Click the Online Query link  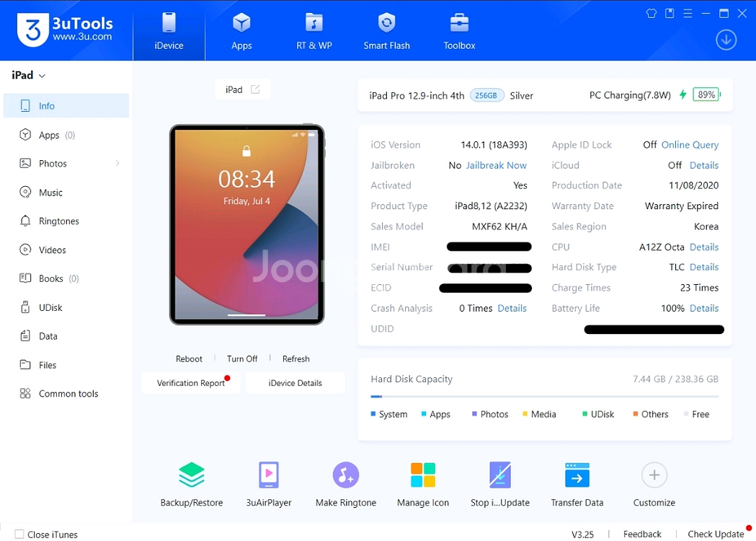click(x=690, y=145)
